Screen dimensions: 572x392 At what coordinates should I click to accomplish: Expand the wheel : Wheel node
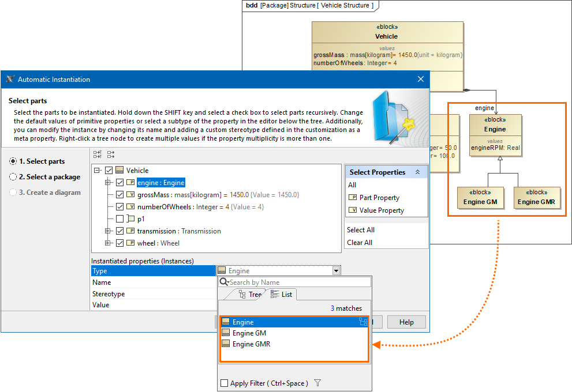click(107, 243)
